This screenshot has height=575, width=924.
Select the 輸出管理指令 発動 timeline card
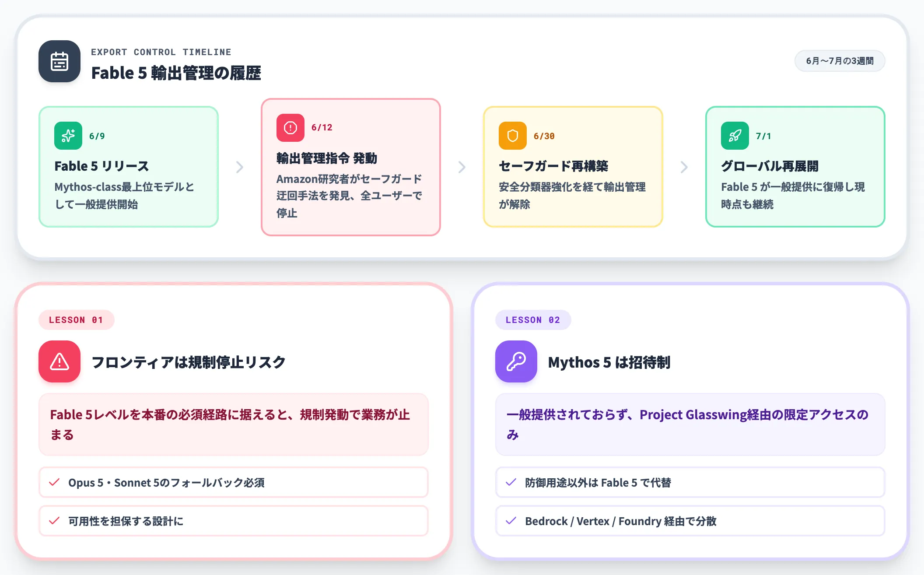351,167
